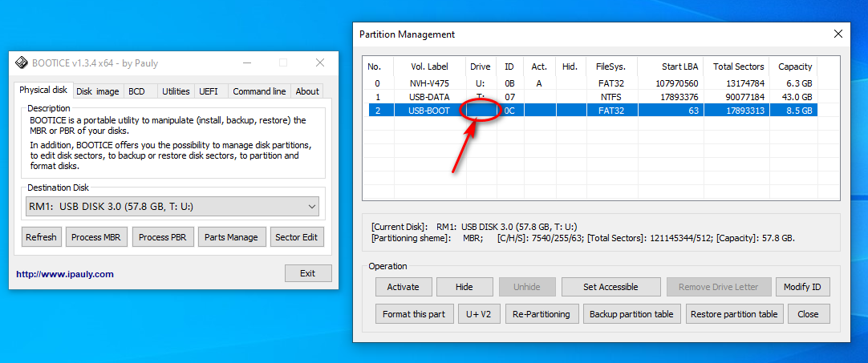
Task: Open the About tab
Action: point(307,91)
